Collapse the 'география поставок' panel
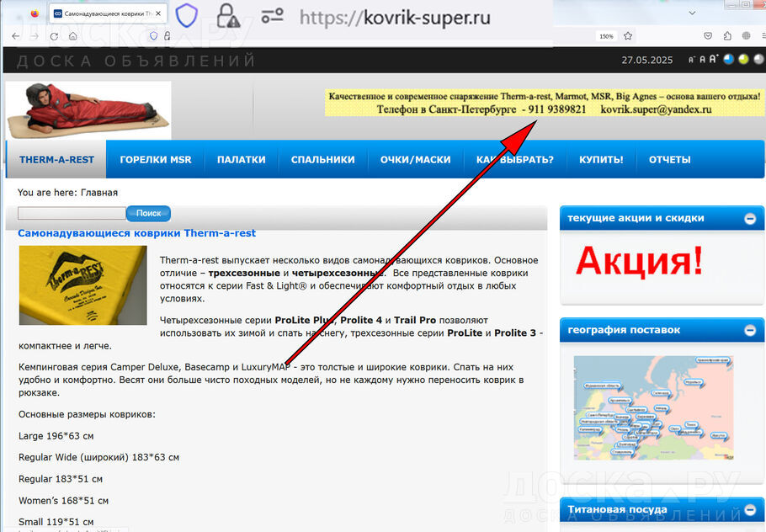This screenshot has height=532, width=766. pos(749,331)
